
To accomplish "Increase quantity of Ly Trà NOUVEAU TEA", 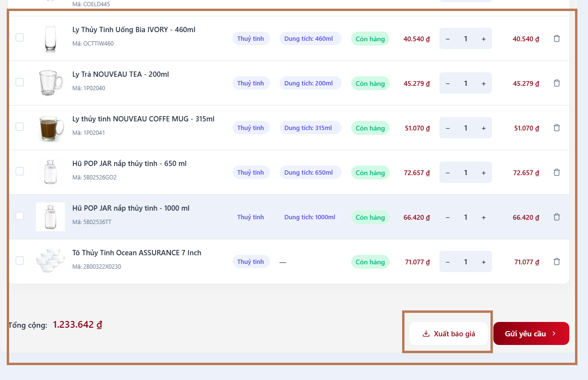I will [484, 83].
